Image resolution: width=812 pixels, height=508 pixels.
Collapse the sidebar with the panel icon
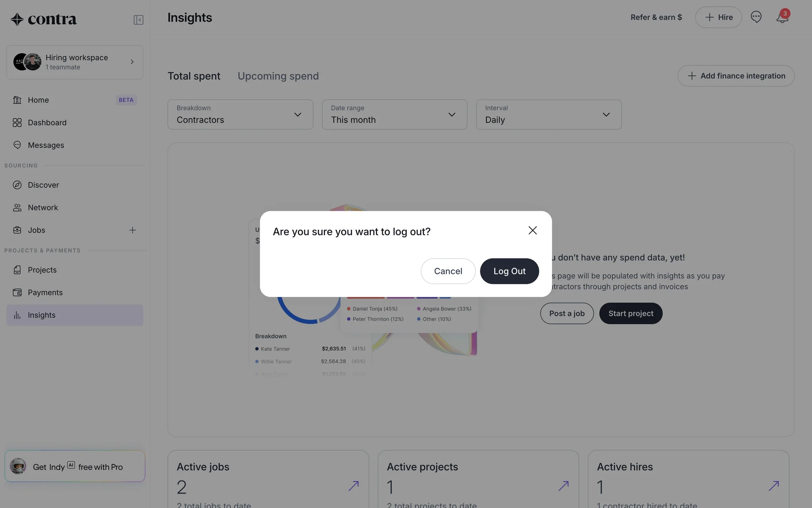click(138, 20)
